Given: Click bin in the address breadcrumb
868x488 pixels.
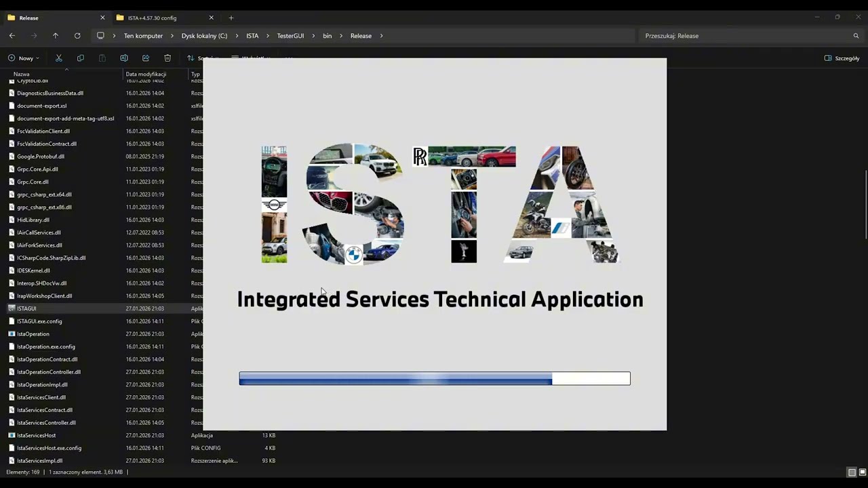Looking at the screenshot, I should (328, 36).
